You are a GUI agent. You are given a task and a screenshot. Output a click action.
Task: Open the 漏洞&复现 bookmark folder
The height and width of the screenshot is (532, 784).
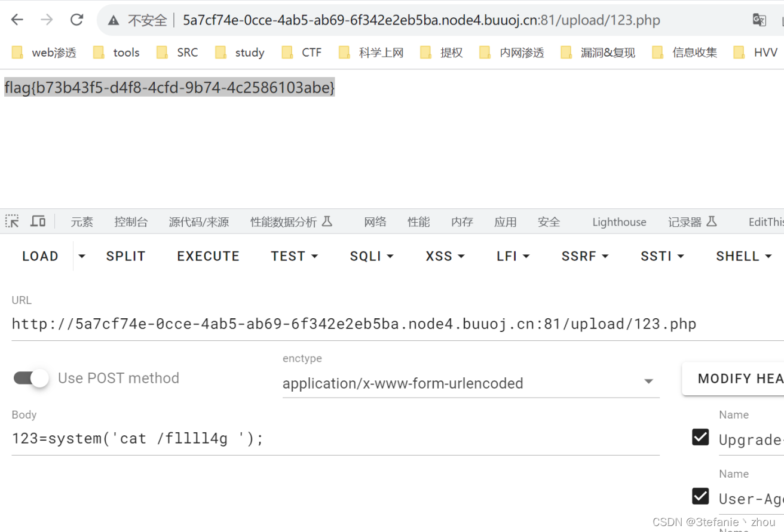[x=598, y=53]
